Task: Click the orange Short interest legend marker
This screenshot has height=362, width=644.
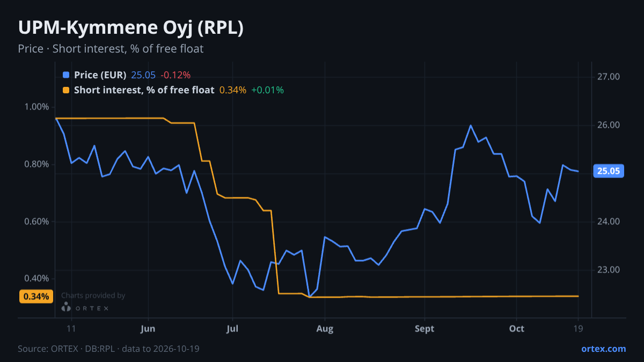Action: pos(66,90)
